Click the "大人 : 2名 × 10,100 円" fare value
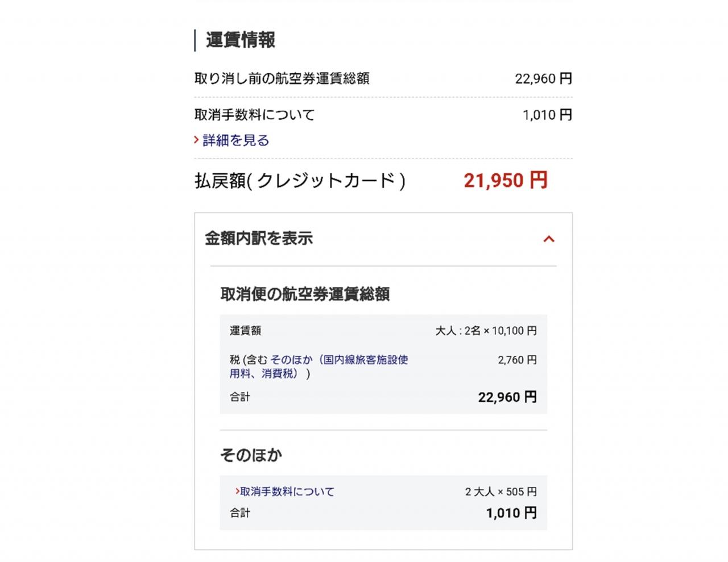Viewport: 728px width, 562px height. coord(486,331)
